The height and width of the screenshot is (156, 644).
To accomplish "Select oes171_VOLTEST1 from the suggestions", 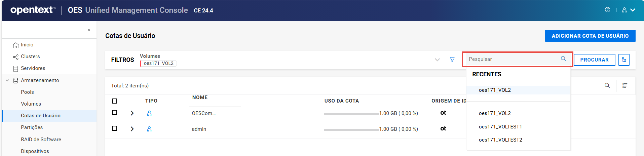I will point(500,127).
